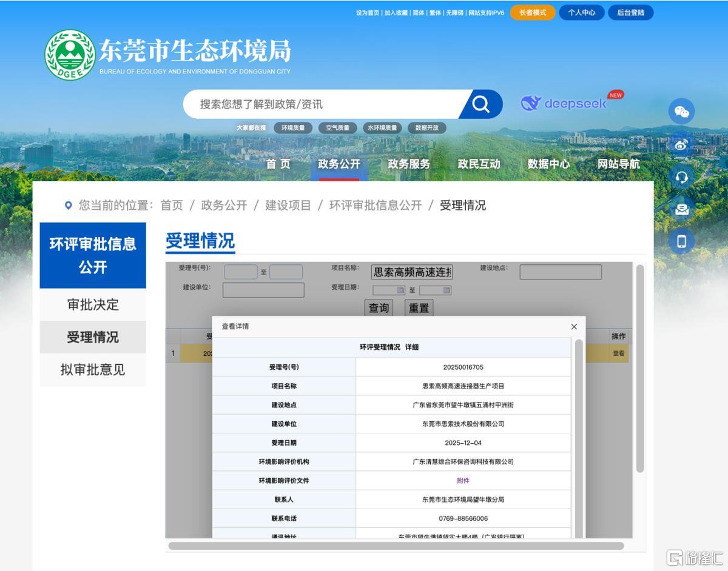728x571 pixels.
Task: Open the WeChat sidebar icon
Action: 681,112
